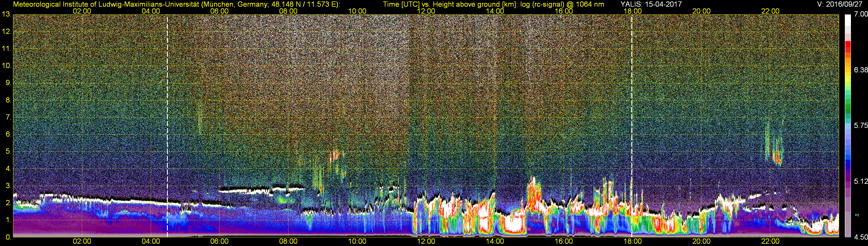The height and width of the screenshot is (246, 868).
Task: Click the top-axis '10:00' time label
Action: tap(357, 11)
